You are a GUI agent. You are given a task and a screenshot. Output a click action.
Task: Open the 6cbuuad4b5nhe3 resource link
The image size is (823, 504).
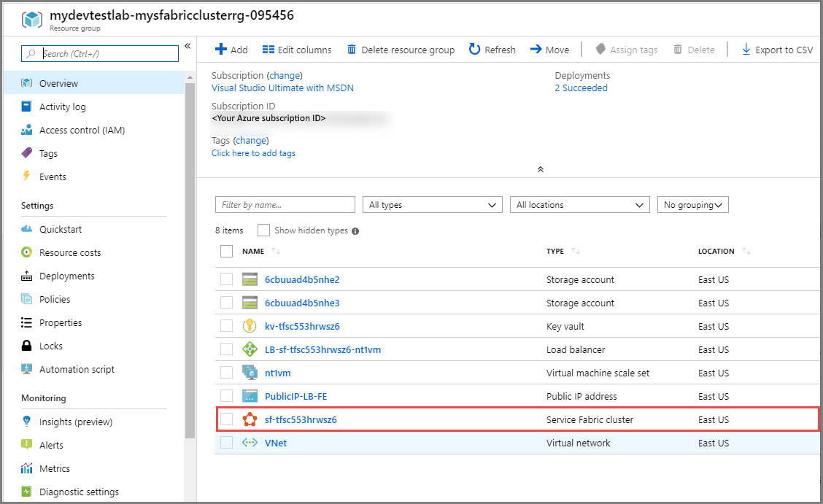[x=302, y=303]
